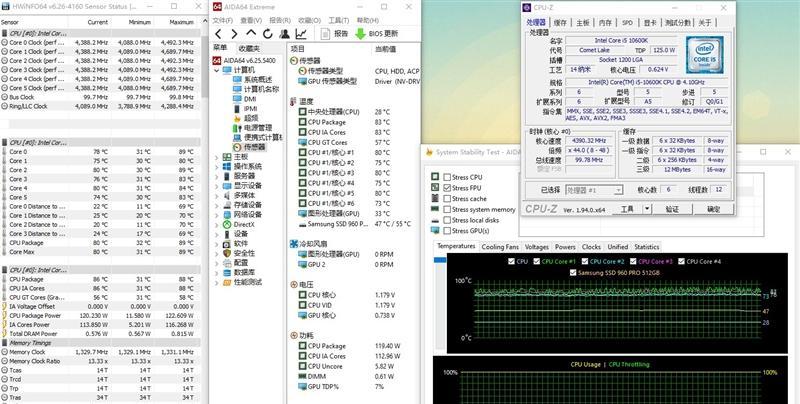This screenshot has height=404, width=800.
Task: Expand 服务器 node in AIDA64 tree
Action: click(217, 176)
